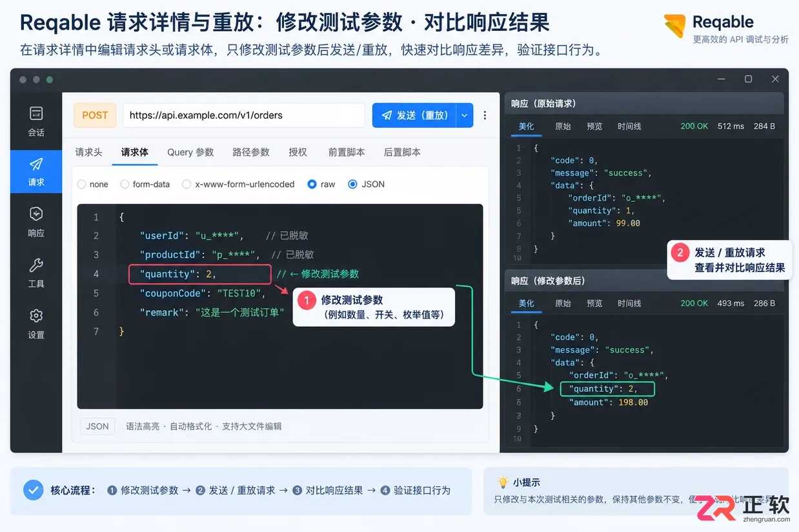Screen dimensions: 799x532
Task: Click the three-dot more options icon
Action: (x=485, y=115)
